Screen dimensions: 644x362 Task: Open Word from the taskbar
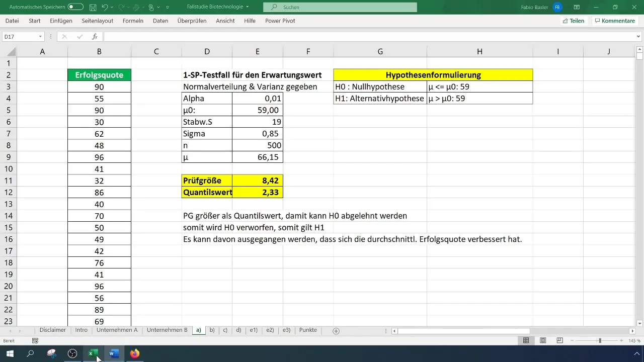pyautogui.click(x=114, y=353)
